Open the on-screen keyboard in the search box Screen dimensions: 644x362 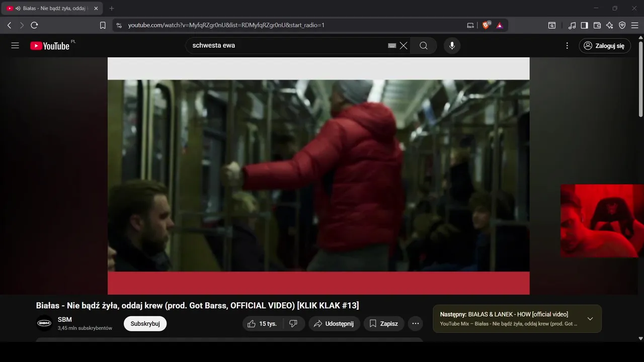click(392, 46)
